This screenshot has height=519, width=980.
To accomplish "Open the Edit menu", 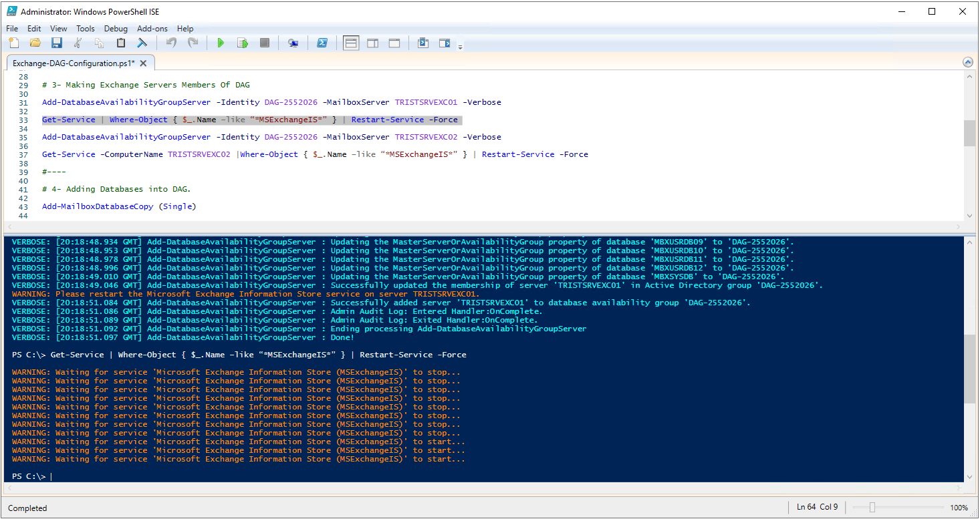I will (34, 29).
